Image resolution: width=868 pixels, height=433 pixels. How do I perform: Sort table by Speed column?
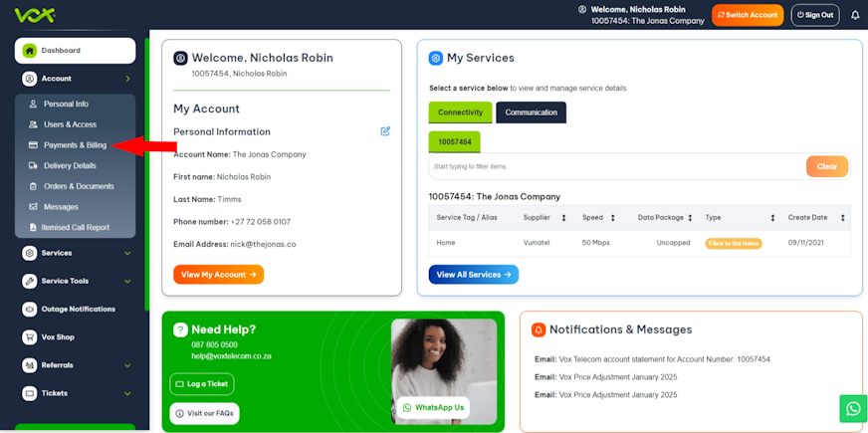pos(612,217)
